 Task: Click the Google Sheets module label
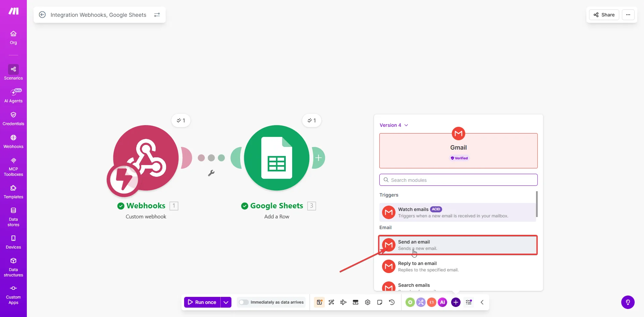click(277, 206)
